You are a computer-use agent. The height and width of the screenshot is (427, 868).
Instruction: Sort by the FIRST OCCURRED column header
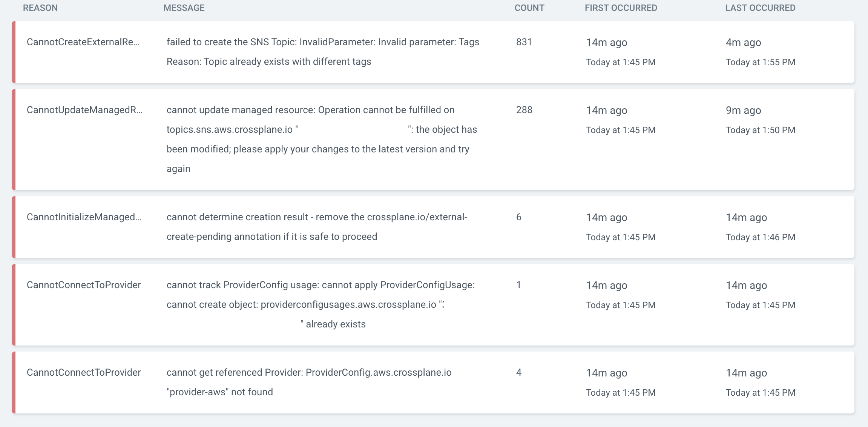[x=621, y=8]
